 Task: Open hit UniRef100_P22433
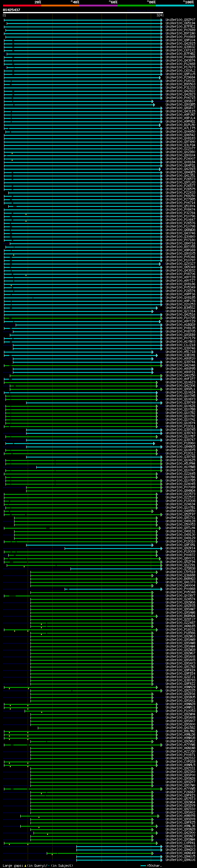180,193
